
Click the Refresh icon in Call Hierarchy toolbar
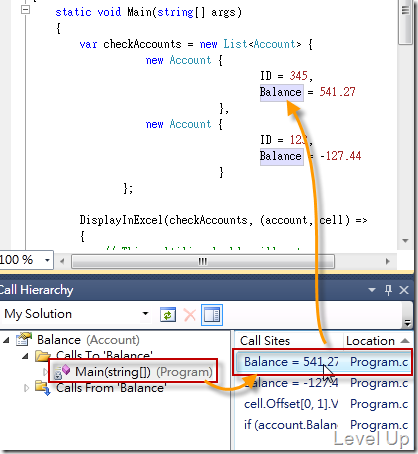(x=168, y=314)
